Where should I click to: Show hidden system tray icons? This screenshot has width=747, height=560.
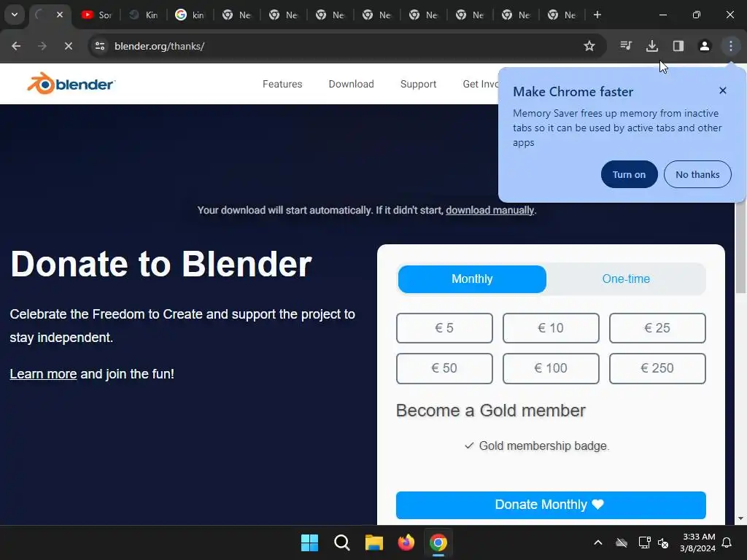pos(598,542)
